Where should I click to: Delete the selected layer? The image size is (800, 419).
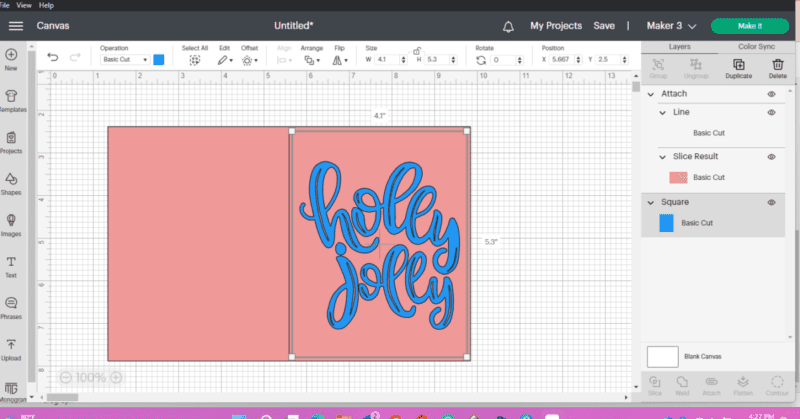[778, 69]
